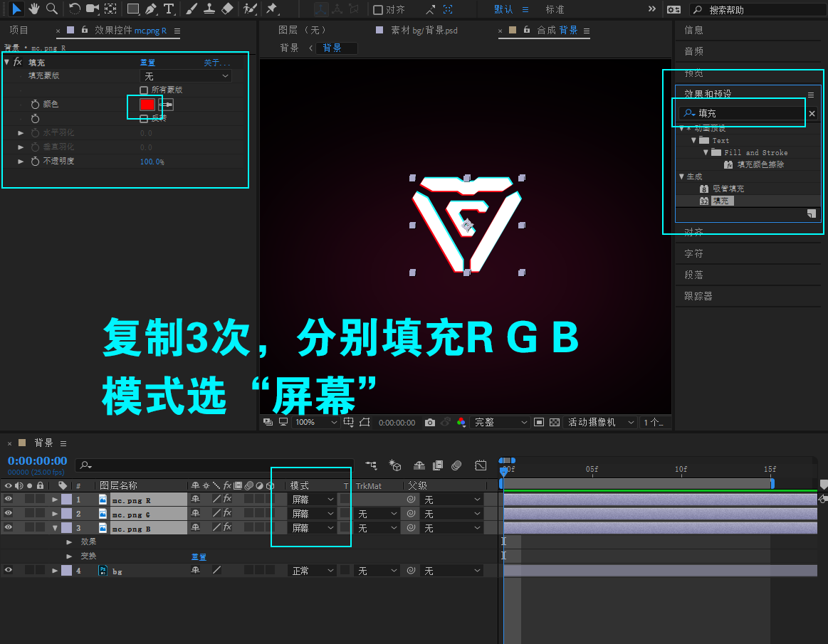Select the Zoom tool
The image size is (828, 644).
click(51, 9)
